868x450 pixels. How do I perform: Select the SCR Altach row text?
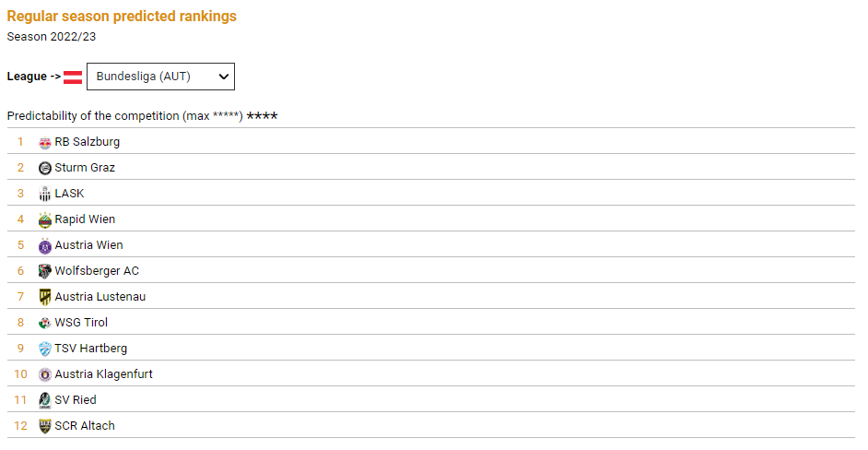[x=85, y=426]
